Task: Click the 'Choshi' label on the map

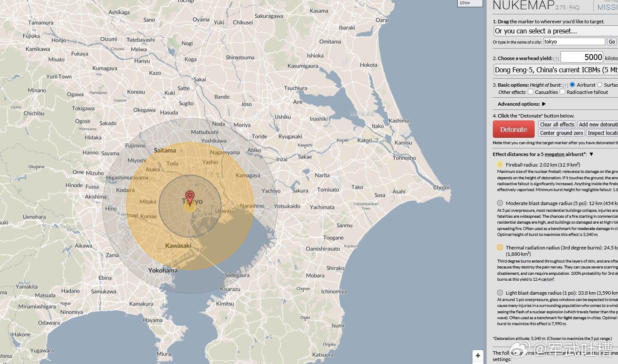Action: click(441, 187)
